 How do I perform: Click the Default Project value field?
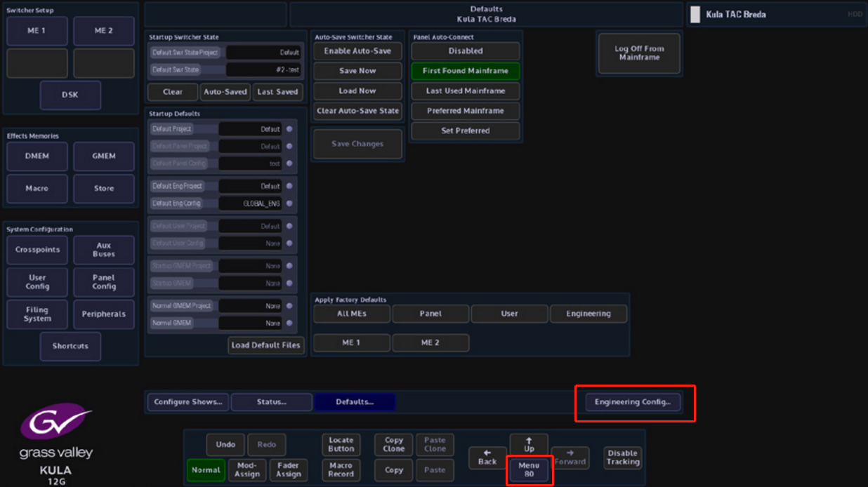[251, 129]
